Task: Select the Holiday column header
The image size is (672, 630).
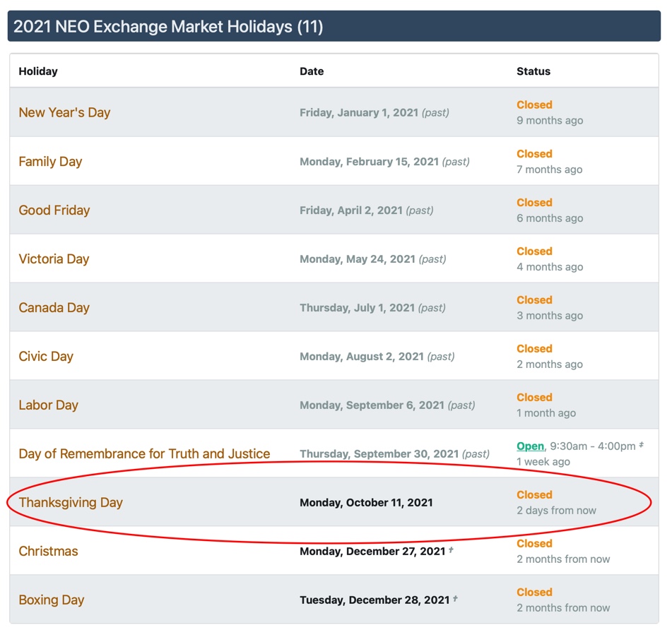Action: (38, 71)
